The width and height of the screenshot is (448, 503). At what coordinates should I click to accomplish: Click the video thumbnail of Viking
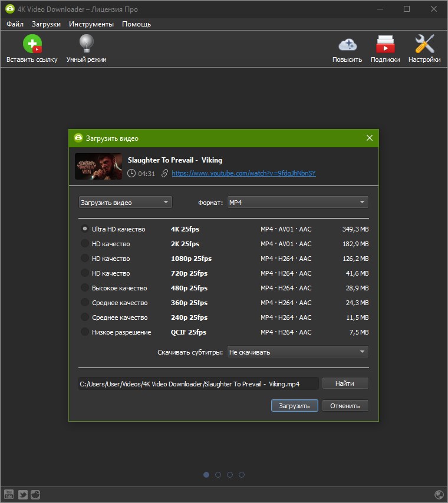[98, 166]
